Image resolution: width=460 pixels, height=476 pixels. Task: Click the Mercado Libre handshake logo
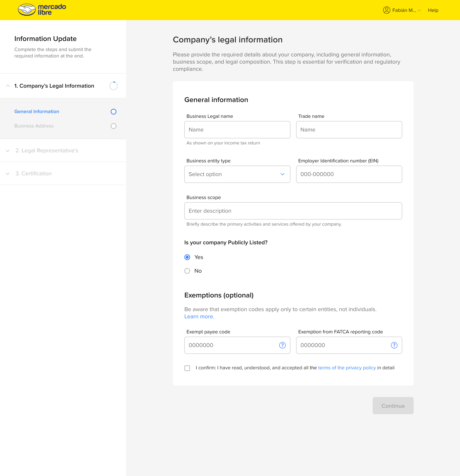pyautogui.click(x=27, y=10)
